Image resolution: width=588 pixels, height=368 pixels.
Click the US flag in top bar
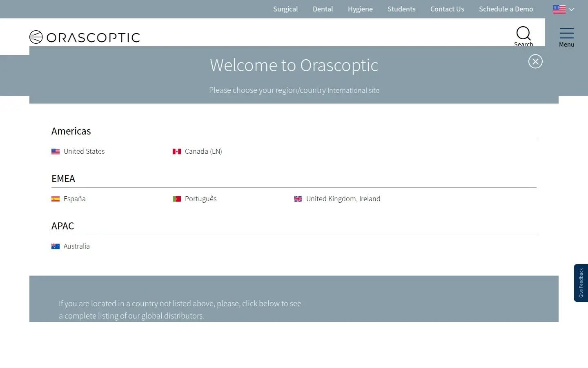click(559, 9)
